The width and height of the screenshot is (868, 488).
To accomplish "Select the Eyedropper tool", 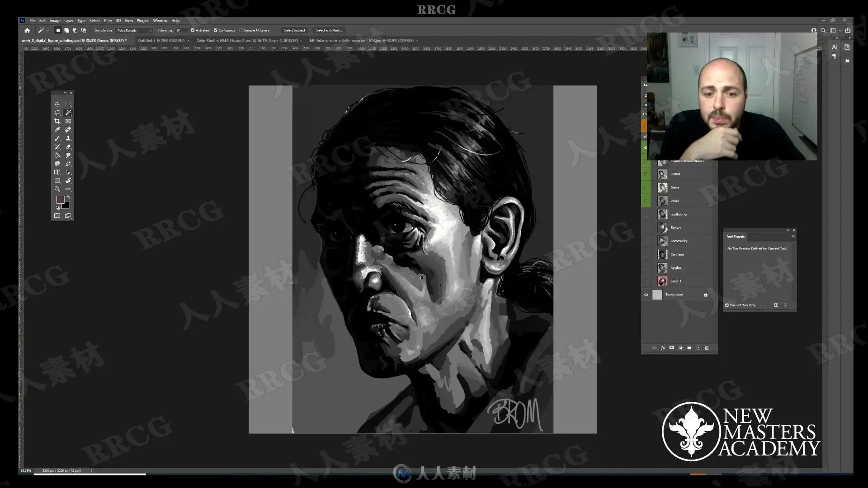I will [x=57, y=130].
